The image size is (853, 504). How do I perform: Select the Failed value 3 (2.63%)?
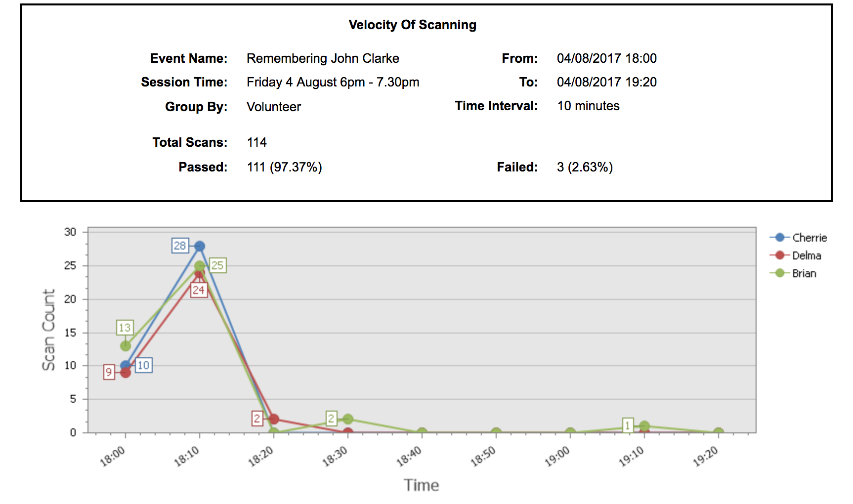click(x=585, y=167)
